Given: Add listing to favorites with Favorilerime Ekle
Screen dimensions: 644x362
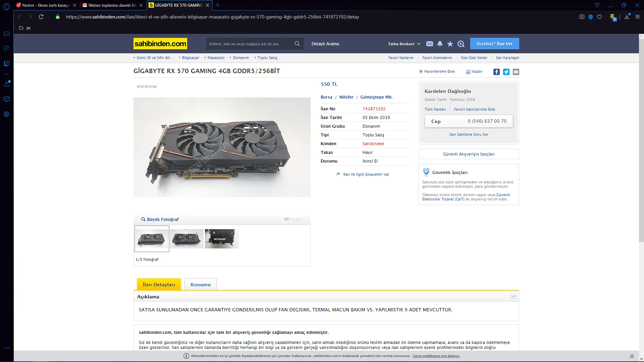Looking at the screenshot, I should coord(437,71).
